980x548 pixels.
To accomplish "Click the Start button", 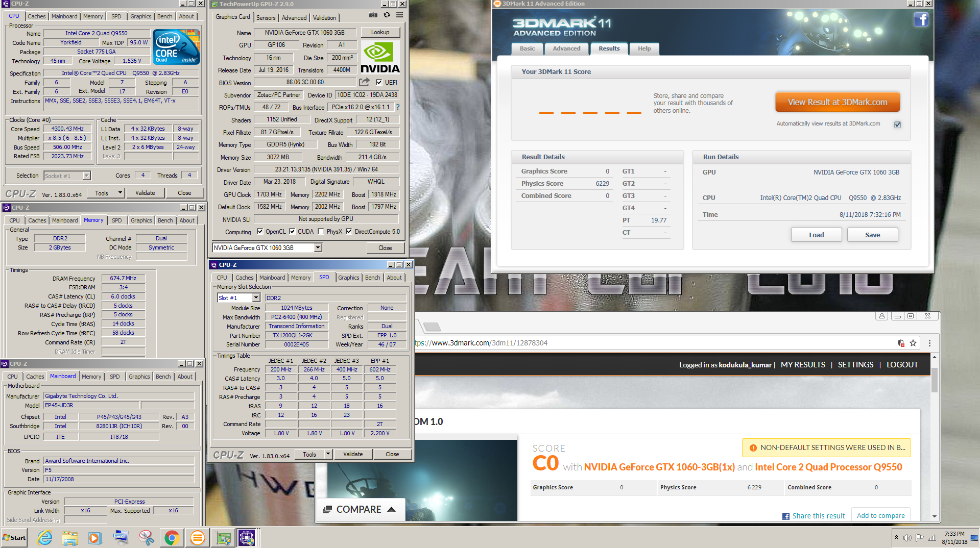I will pos(14,538).
